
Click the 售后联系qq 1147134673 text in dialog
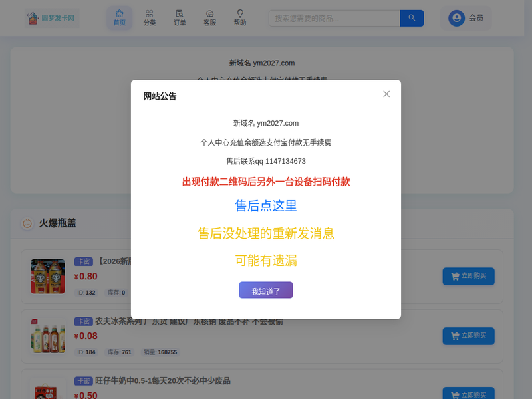pos(265,161)
